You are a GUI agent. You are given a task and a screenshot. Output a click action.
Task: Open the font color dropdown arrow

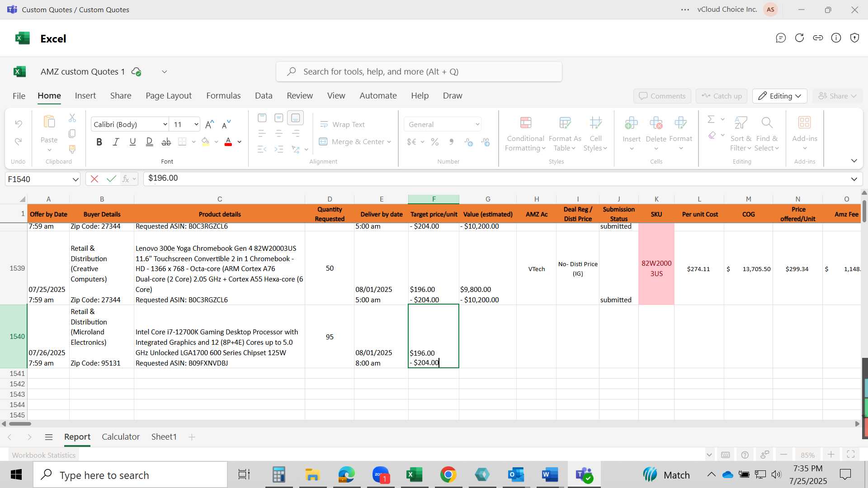(240, 142)
